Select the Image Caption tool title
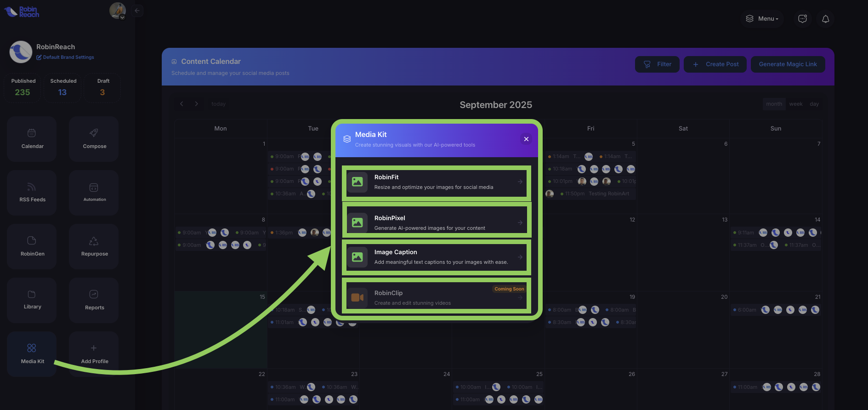 (396, 252)
